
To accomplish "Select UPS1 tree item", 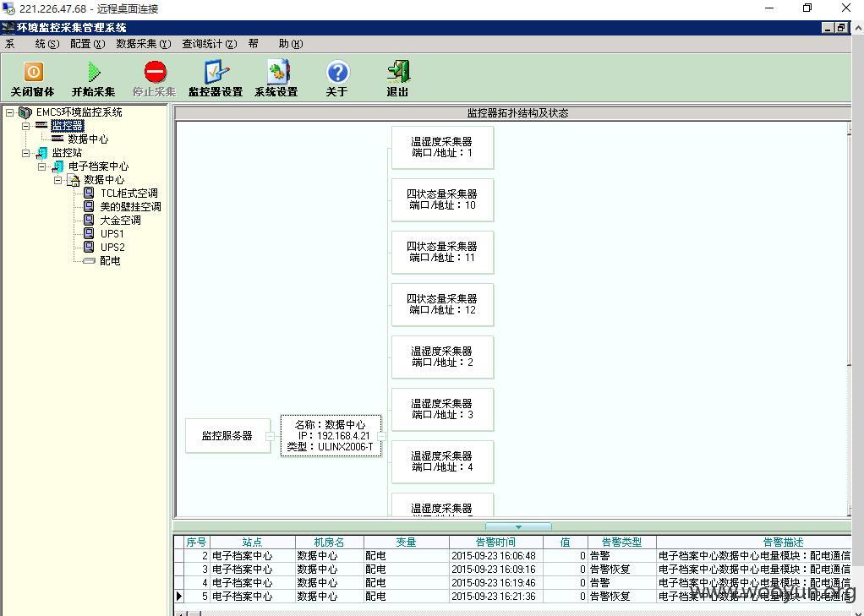I will 112,233.
